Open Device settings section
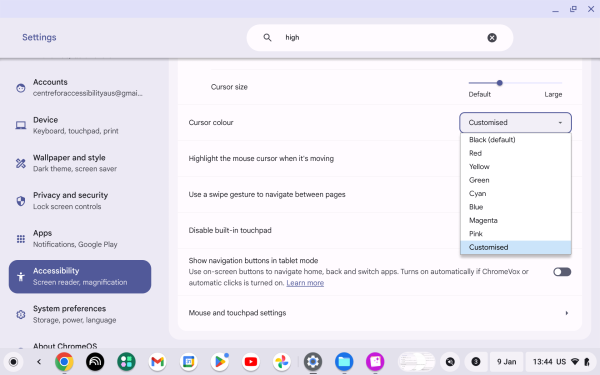 [80, 125]
